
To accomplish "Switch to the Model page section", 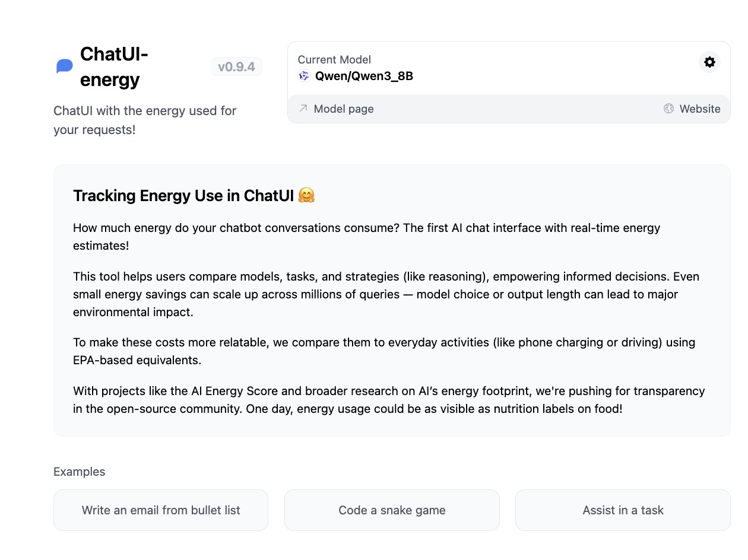I will (x=344, y=109).
